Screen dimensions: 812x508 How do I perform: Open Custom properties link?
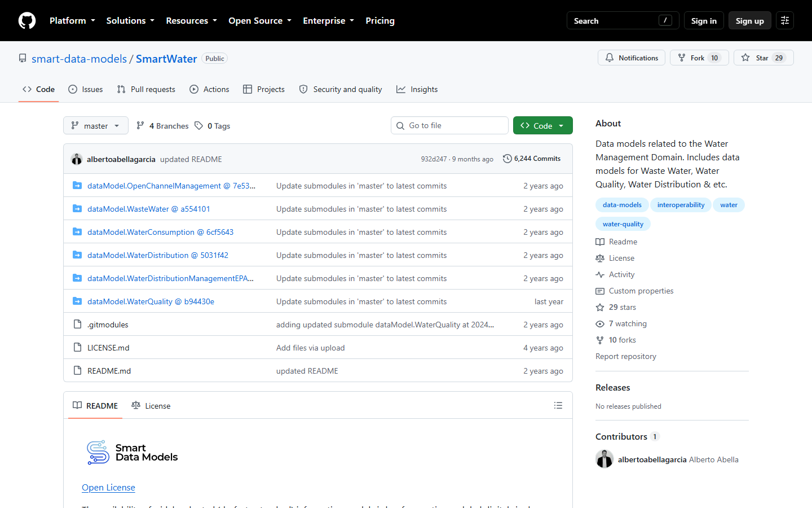(634, 291)
